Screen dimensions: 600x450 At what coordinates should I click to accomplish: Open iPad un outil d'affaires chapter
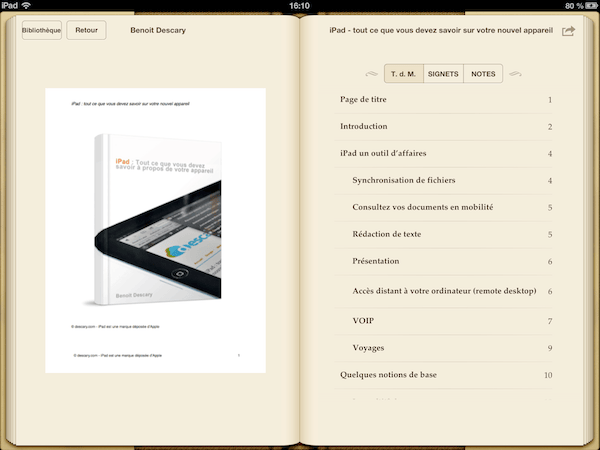click(391, 154)
